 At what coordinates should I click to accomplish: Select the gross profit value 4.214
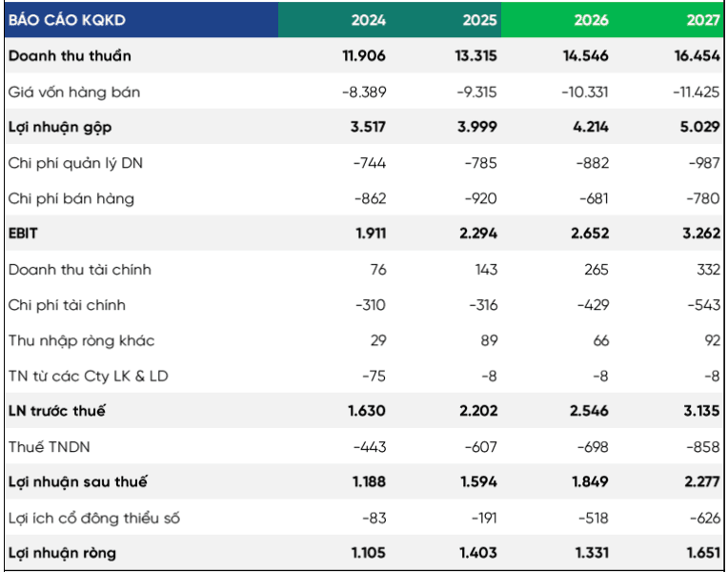point(591,127)
